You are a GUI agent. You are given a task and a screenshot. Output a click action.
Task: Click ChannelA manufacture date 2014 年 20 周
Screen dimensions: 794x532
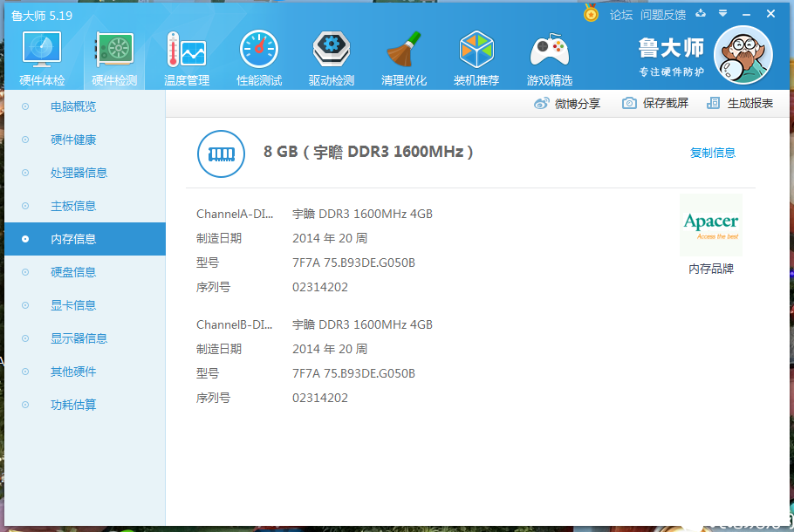point(330,238)
